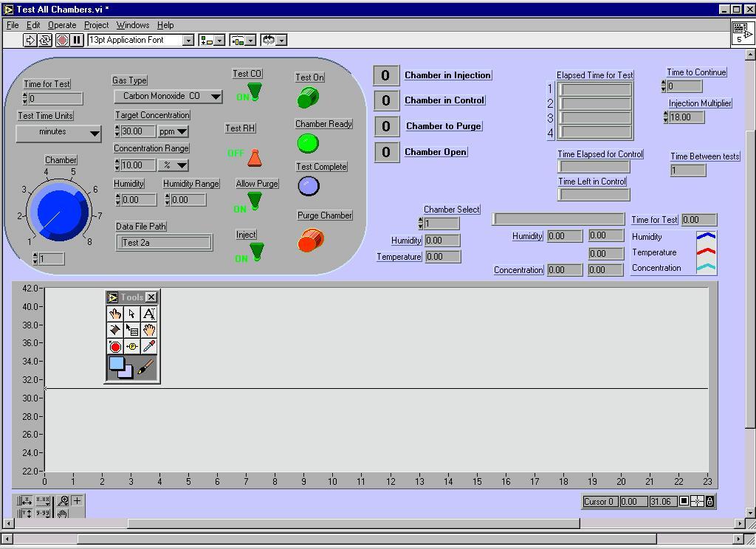
Task: Open the 13pt Application Font dropdown
Action: 188,41
